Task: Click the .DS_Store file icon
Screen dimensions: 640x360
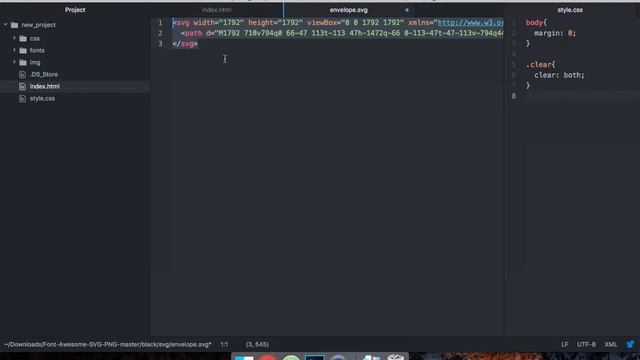Action: coord(22,74)
